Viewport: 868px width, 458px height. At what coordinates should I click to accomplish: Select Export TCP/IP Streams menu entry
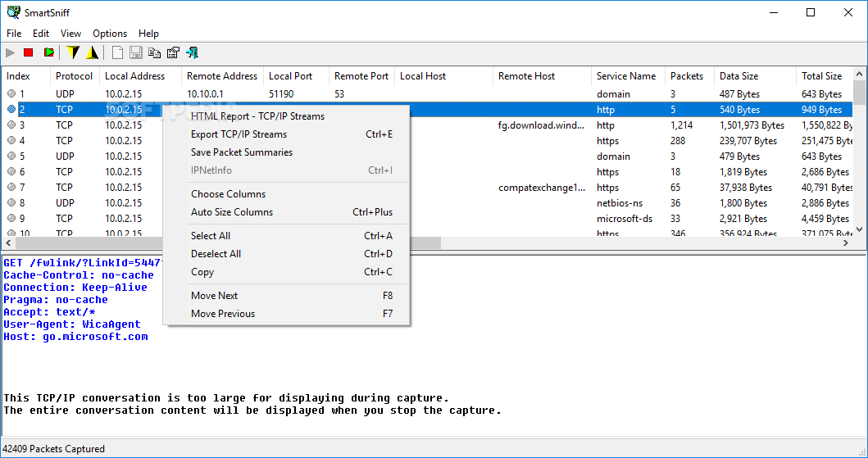[x=286, y=134]
